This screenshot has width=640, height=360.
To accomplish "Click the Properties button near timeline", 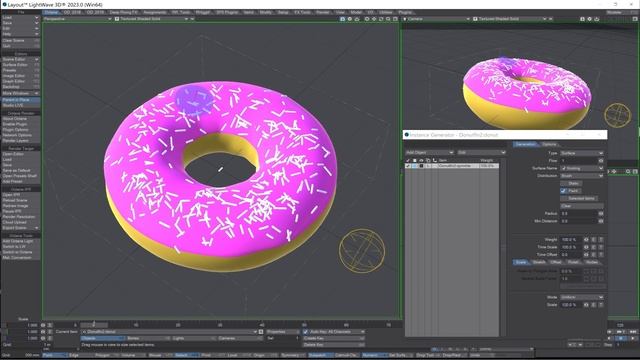I will [x=282, y=332].
